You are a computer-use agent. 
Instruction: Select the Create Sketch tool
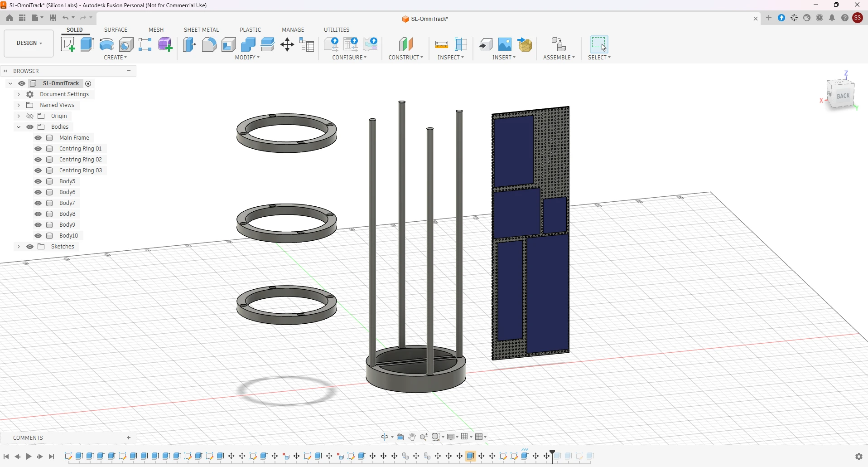[68, 44]
